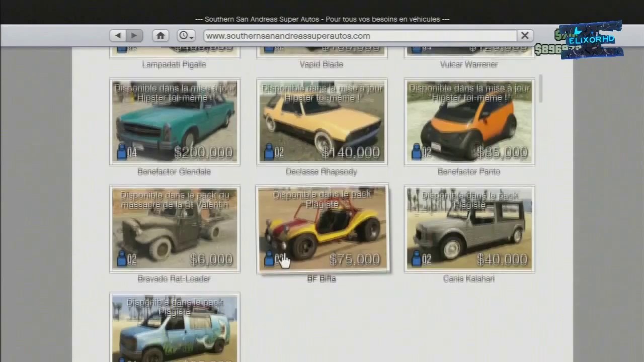Screen dimensions: 644x362
Task: Click the address bar with southernsanandreassuperautos.com
Action: point(360,36)
